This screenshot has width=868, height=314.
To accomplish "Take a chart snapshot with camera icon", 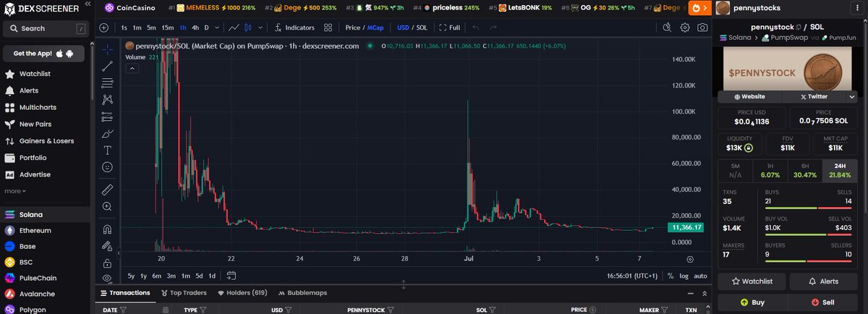I will tap(702, 27).
